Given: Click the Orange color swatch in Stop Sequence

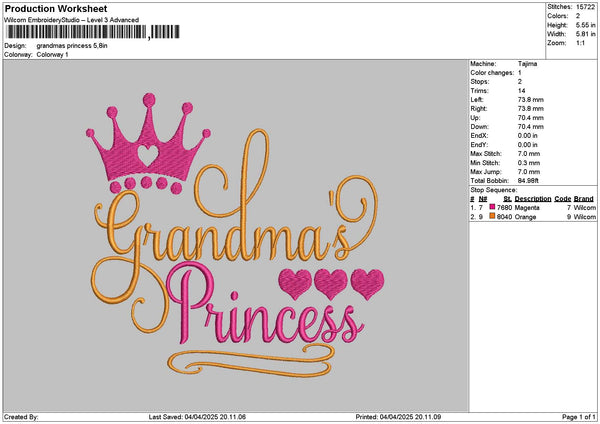Looking at the screenshot, I should click(x=492, y=216).
